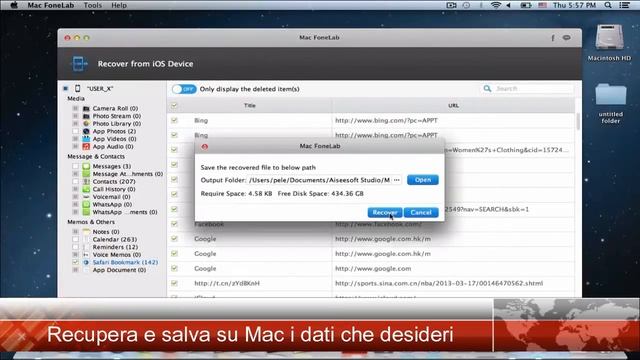The width and height of the screenshot is (640, 360).
Task: Click the Recover from iOS Device icon
Action: [79, 64]
